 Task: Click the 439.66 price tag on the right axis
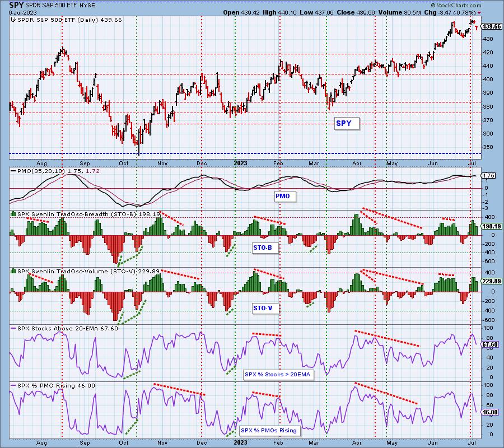[492, 26]
